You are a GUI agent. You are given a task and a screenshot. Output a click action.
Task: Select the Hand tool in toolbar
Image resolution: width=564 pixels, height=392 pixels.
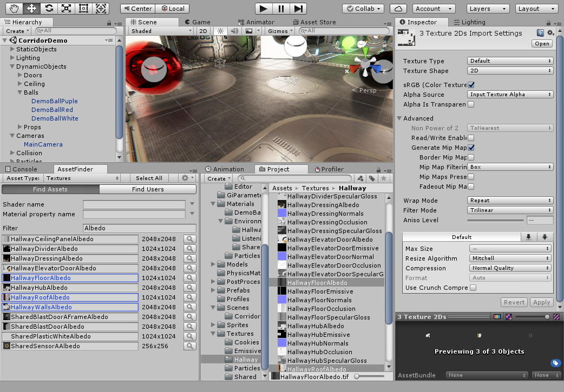click(x=15, y=9)
